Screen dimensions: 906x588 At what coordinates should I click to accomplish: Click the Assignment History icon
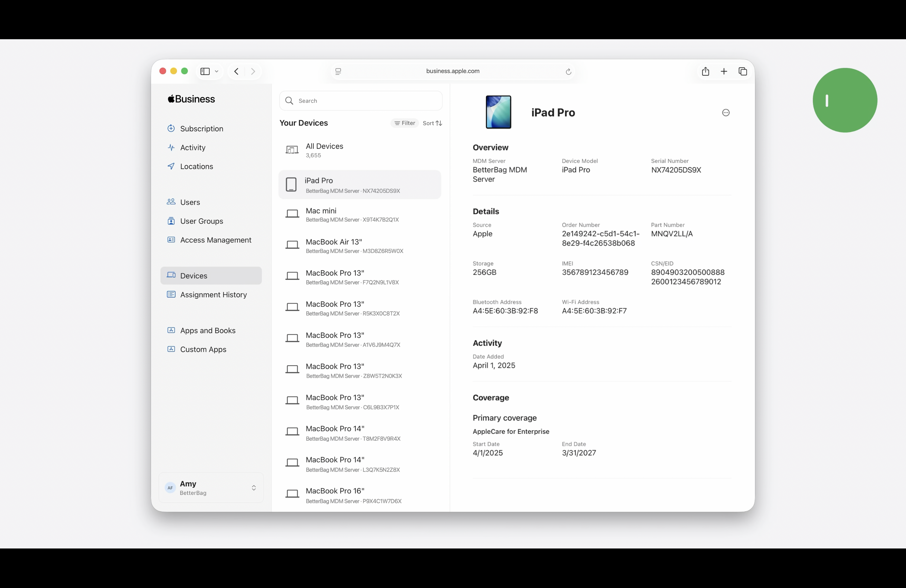(171, 295)
